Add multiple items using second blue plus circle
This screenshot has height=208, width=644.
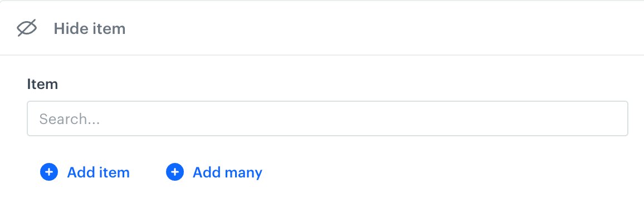tap(174, 172)
